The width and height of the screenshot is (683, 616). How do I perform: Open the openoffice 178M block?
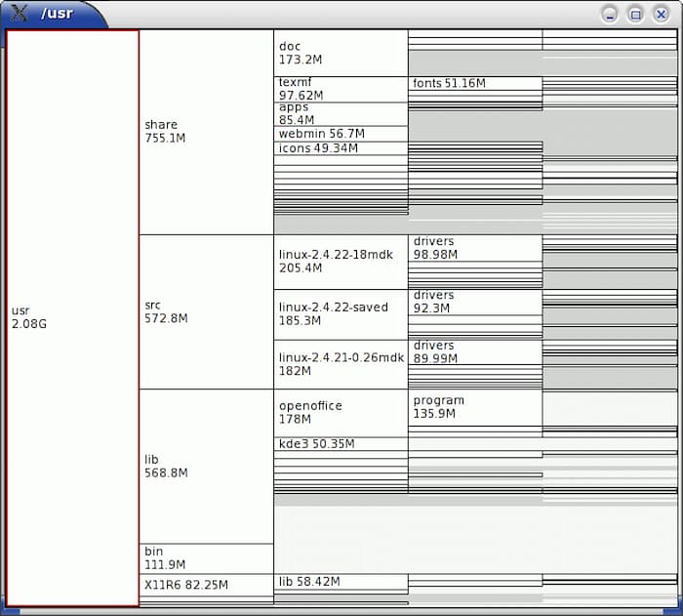coord(341,413)
